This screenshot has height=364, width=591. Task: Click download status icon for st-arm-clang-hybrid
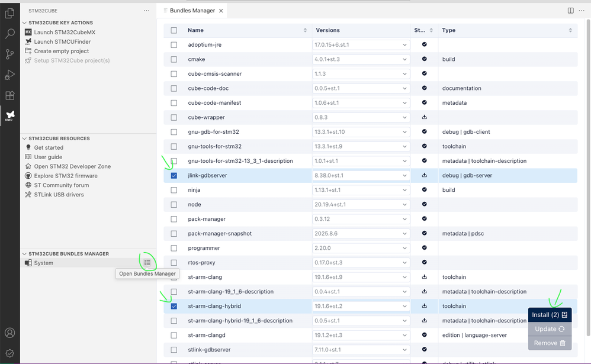425,306
